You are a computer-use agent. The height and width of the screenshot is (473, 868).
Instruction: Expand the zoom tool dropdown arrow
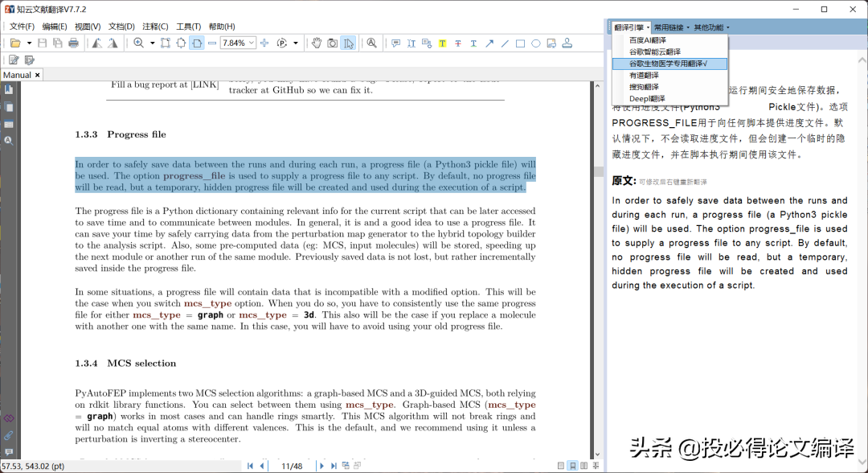click(152, 43)
